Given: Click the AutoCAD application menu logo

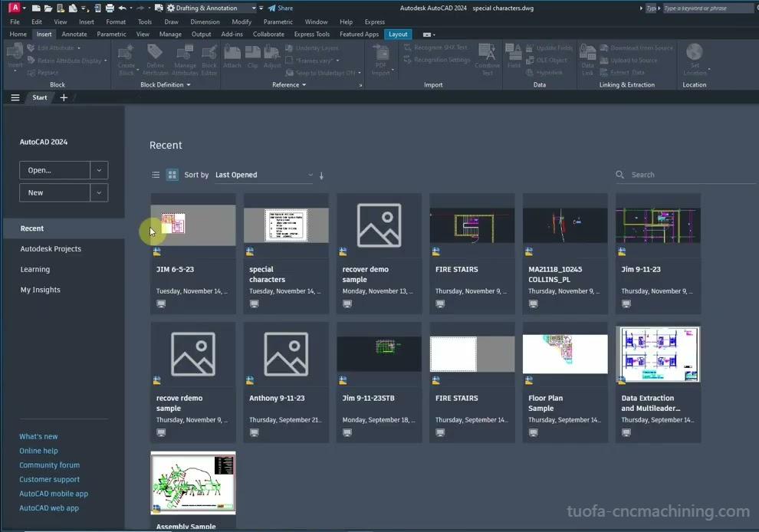Looking at the screenshot, I should (x=14, y=8).
